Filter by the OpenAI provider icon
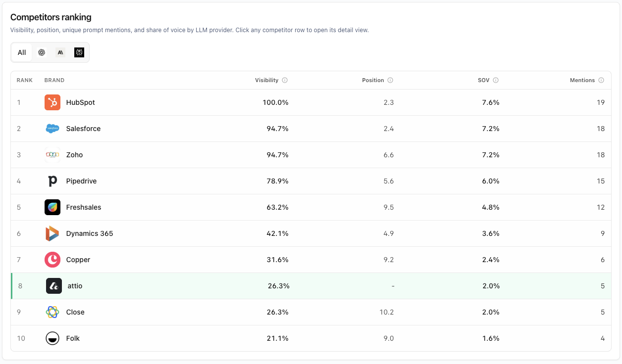Image resolution: width=622 pixels, height=364 pixels. (42, 52)
